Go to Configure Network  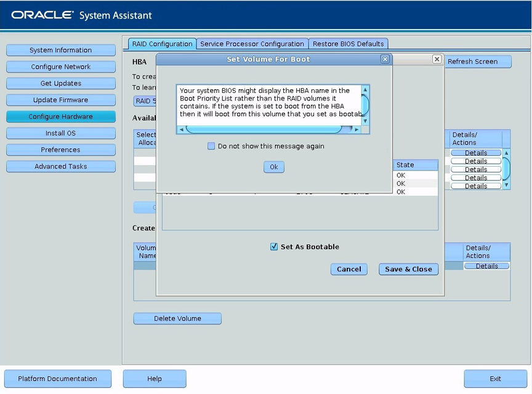[61, 67]
